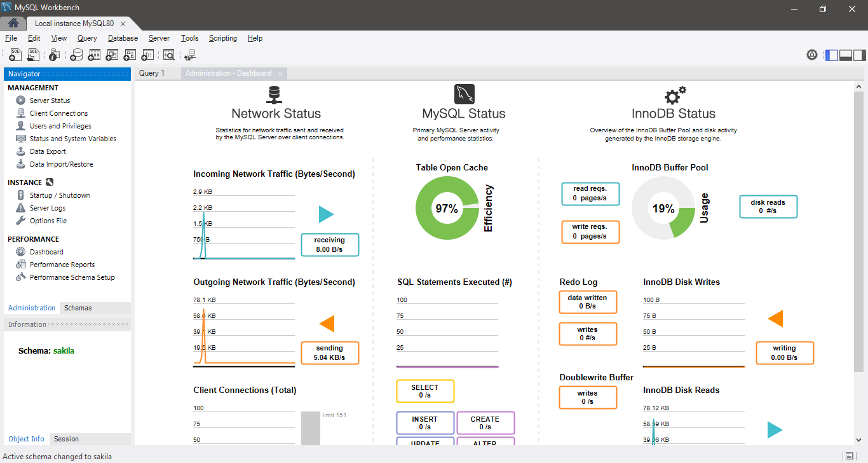This screenshot has height=463, width=868.
Task: Create a new stored procedure icon
Action: [x=130, y=55]
